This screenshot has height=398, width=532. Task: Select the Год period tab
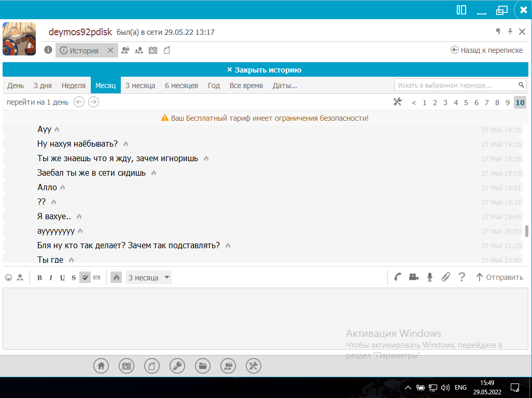point(214,86)
